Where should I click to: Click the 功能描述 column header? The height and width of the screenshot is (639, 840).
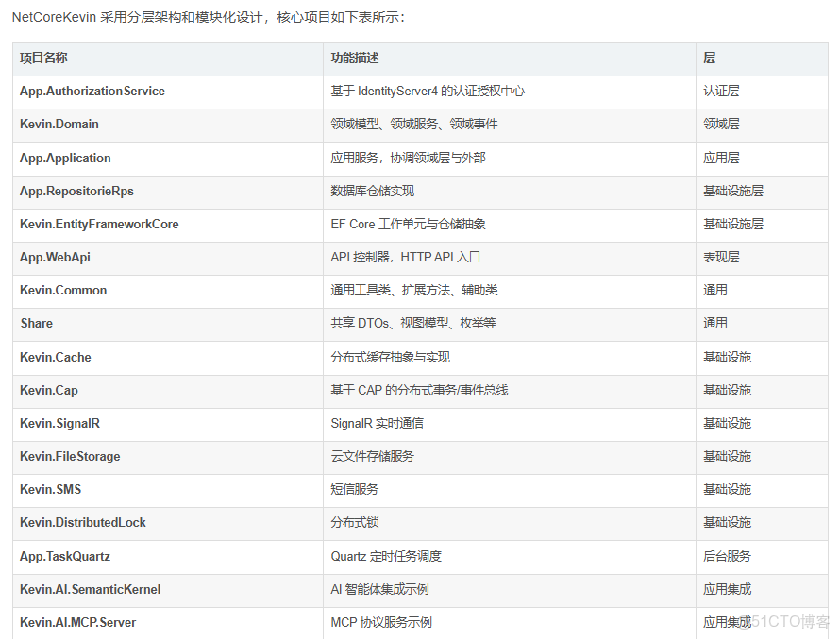346,59
